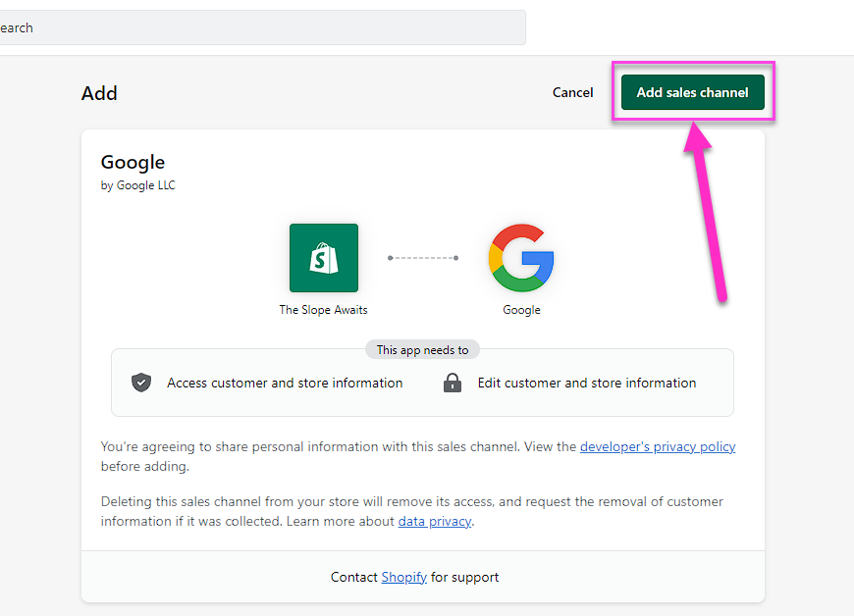
Task: Click the shield checkmark access icon
Action: [x=141, y=383]
